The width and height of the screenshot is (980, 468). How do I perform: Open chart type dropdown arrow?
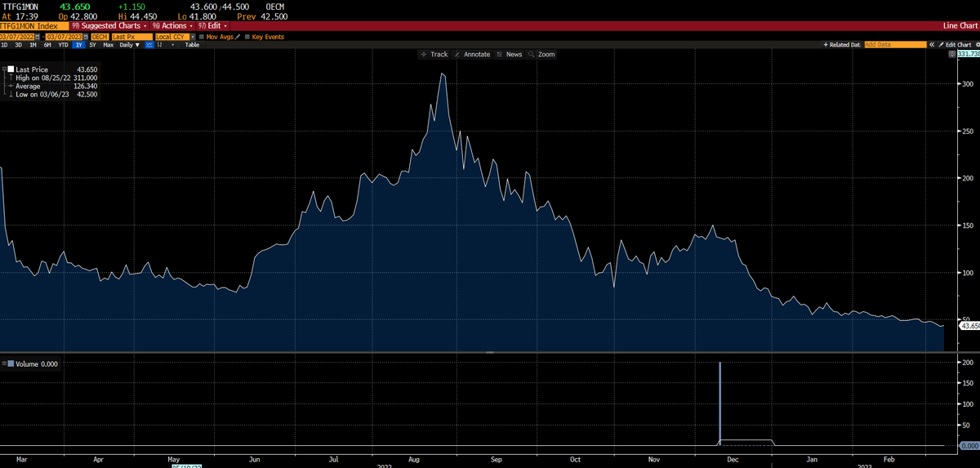pos(172,45)
